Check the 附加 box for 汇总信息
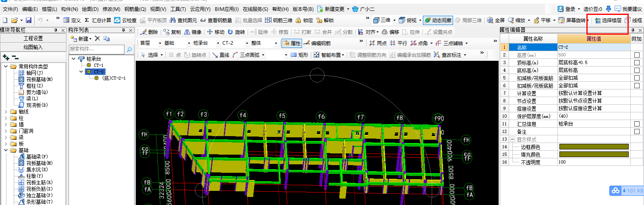The width and height of the screenshot is (644, 205). click(637, 124)
